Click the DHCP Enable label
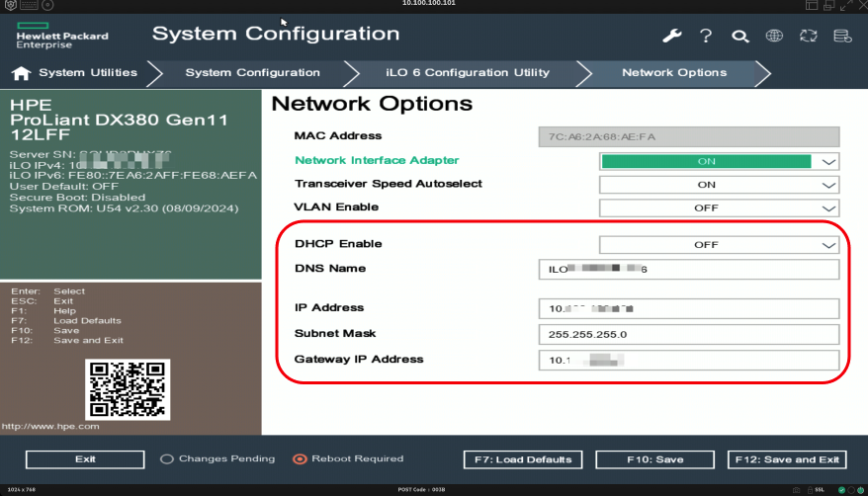This screenshot has height=496, width=868. pyautogui.click(x=338, y=244)
